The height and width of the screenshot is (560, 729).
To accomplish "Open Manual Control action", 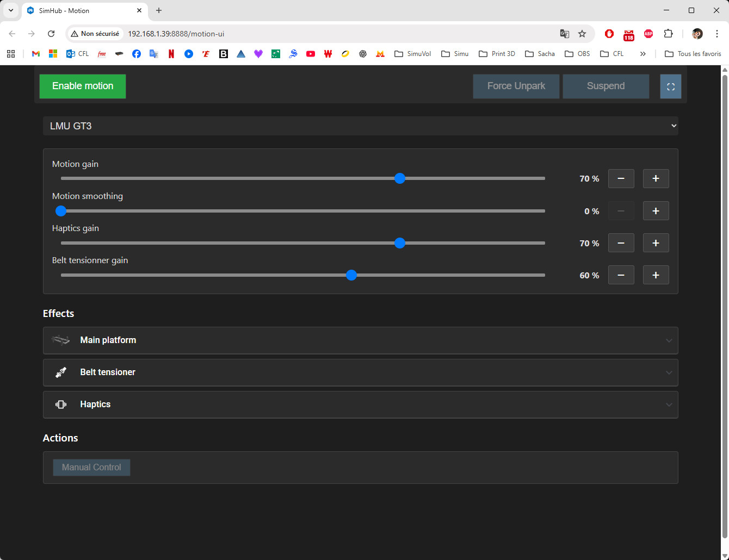I will tap(91, 468).
